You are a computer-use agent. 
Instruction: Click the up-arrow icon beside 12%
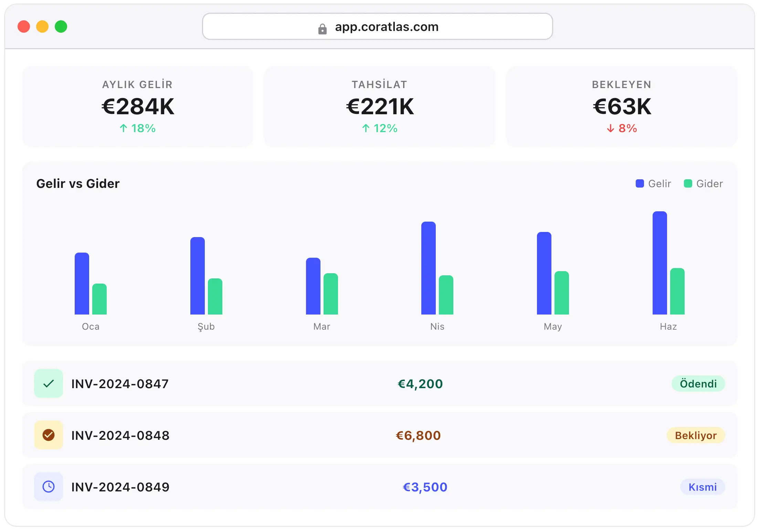coord(366,128)
